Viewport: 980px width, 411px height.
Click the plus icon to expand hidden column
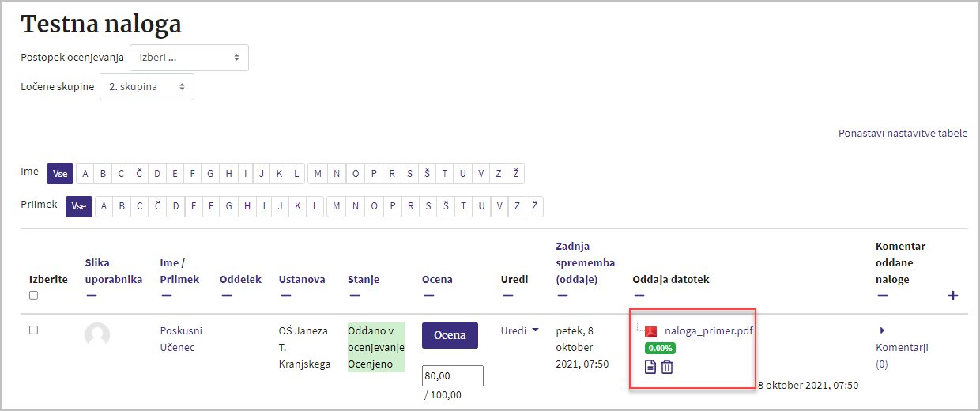[x=953, y=296]
